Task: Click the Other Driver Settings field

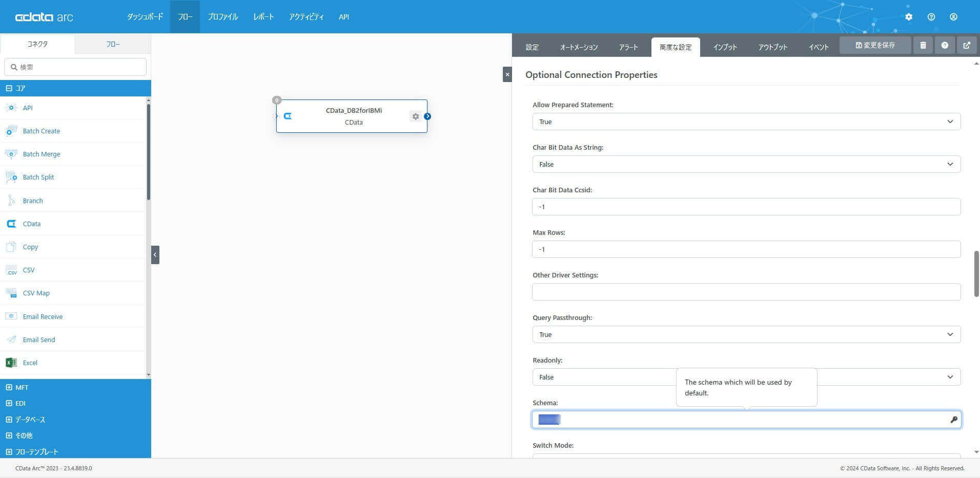Action: point(746,292)
